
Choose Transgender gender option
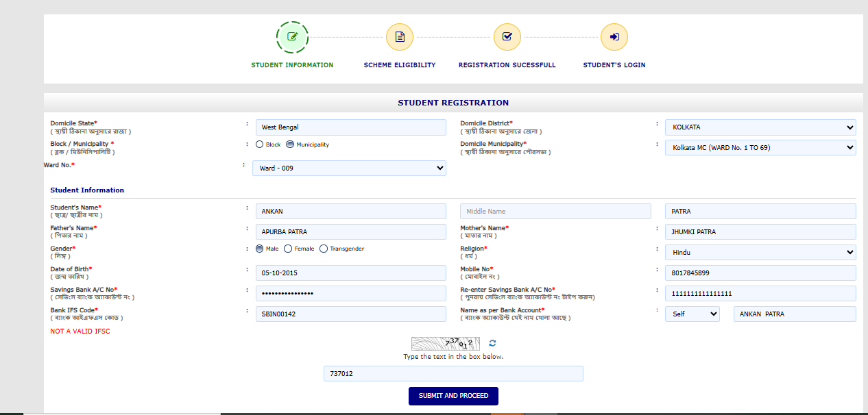point(324,249)
